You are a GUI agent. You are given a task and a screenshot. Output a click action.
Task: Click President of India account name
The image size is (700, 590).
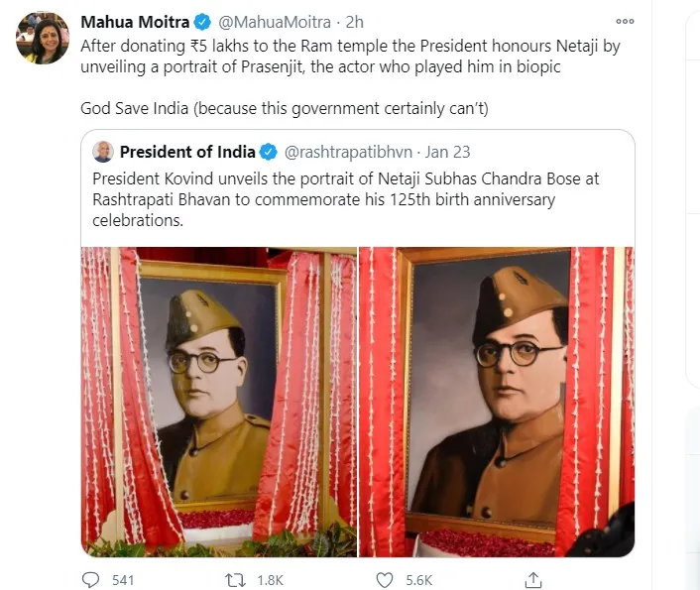(x=187, y=152)
